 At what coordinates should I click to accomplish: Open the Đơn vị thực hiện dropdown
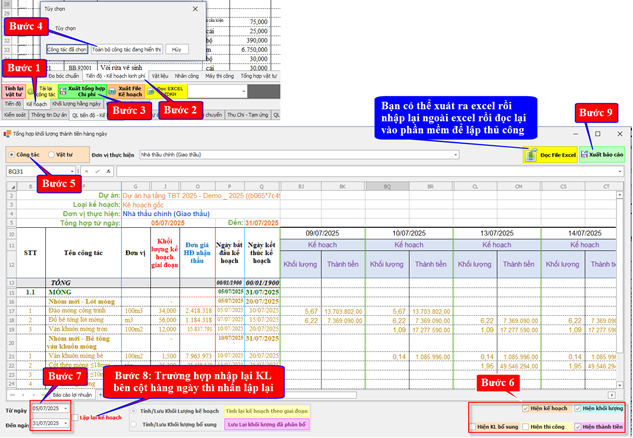tap(455, 156)
